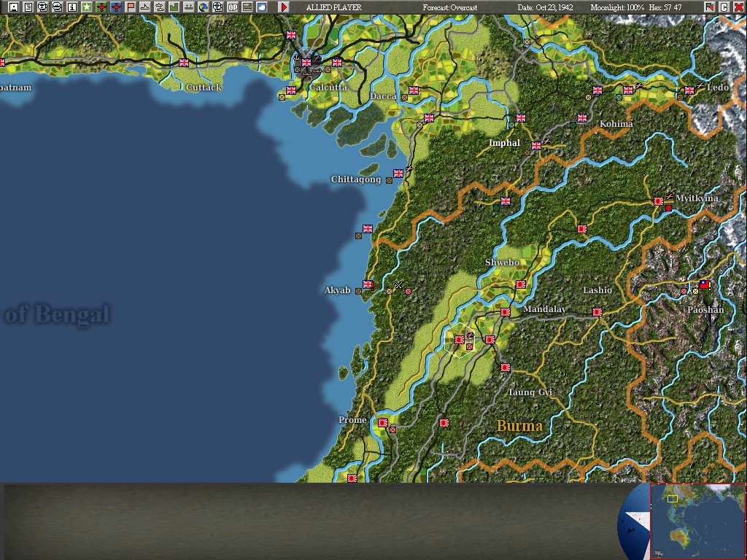This screenshot has width=747, height=560.
Task: Select the Japanese unit south of Prome
Action: click(352, 478)
